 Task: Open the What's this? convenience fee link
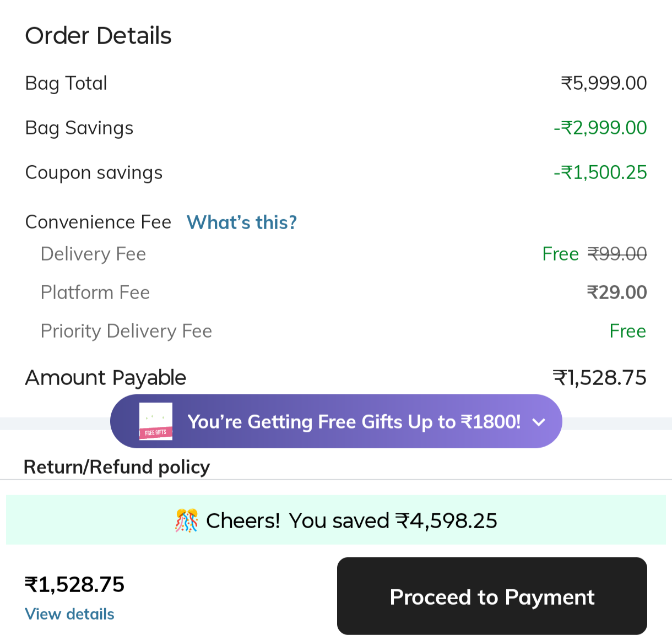coord(241,222)
